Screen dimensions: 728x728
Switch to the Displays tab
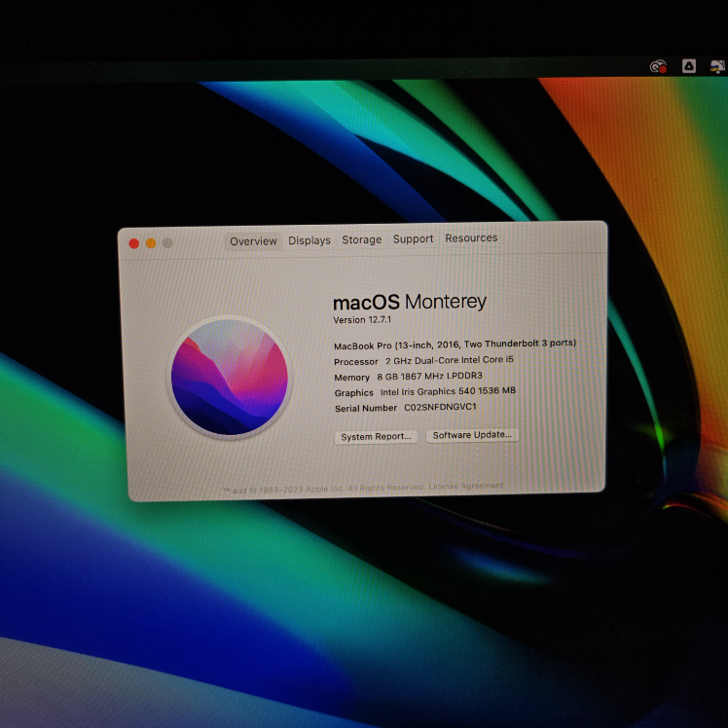pyautogui.click(x=309, y=240)
